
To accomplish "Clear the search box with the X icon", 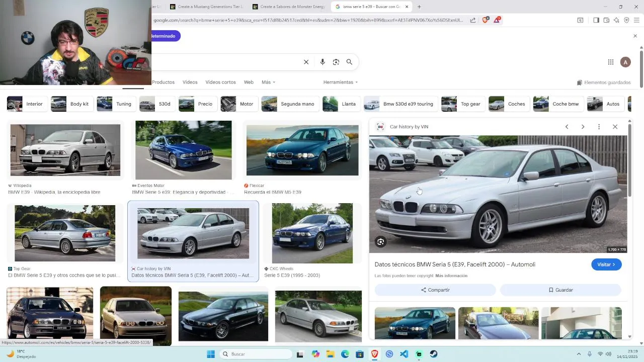I will click(306, 62).
